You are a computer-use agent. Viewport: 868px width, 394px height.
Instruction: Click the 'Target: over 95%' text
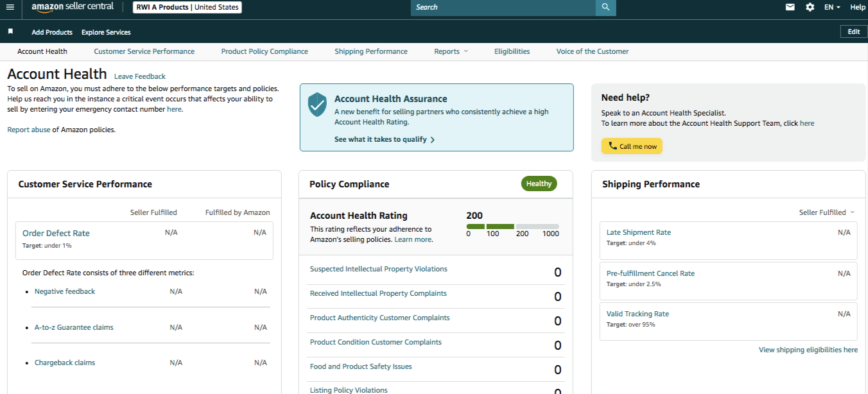tap(631, 325)
